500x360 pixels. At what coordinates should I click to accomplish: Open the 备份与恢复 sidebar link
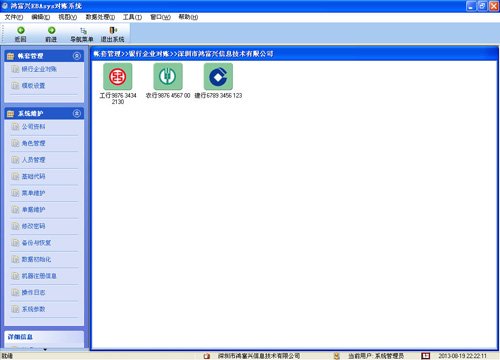click(x=36, y=243)
